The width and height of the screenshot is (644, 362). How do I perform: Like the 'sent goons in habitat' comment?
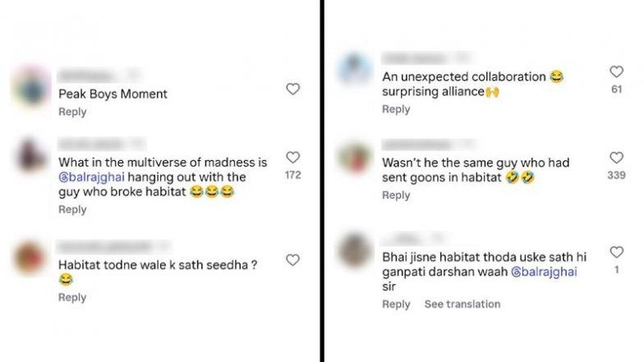pos(616,158)
